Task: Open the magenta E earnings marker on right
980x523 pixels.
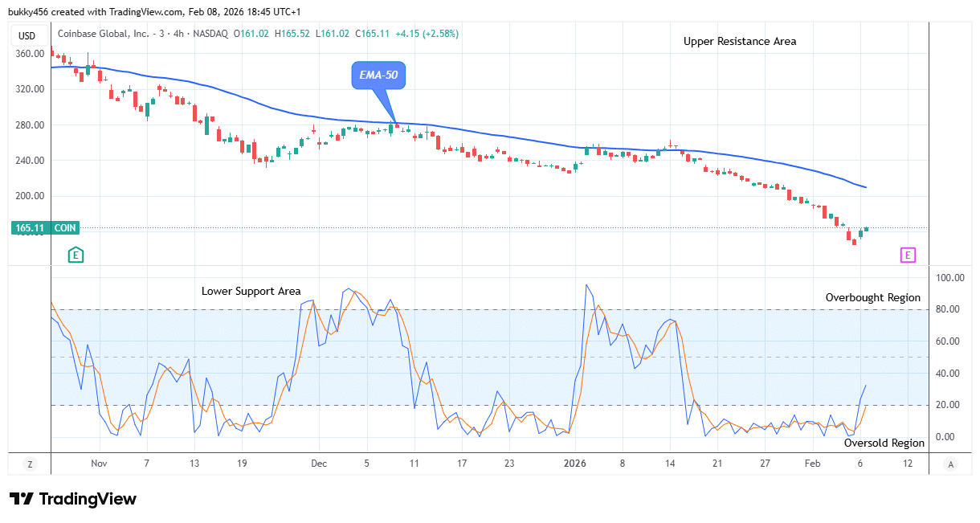Action: [908, 255]
